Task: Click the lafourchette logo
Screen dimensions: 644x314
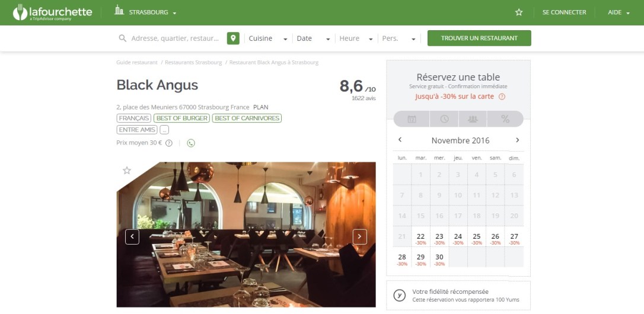Action: tap(52, 12)
